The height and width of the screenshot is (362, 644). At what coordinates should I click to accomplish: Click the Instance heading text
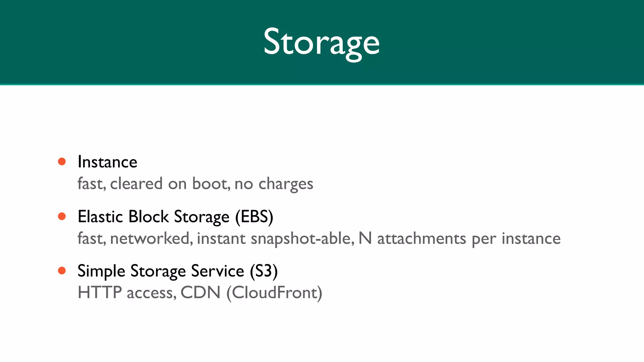pyautogui.click(x=108, y=162)
